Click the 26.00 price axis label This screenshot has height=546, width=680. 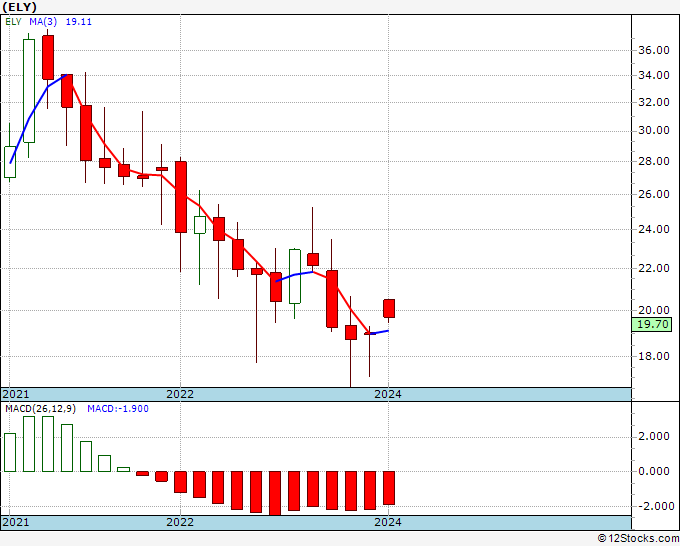654,194
